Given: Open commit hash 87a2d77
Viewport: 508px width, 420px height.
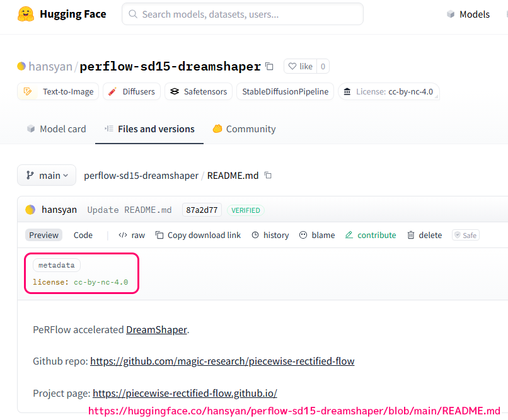Looking at the screenshot, I should (x=202, y=210).
